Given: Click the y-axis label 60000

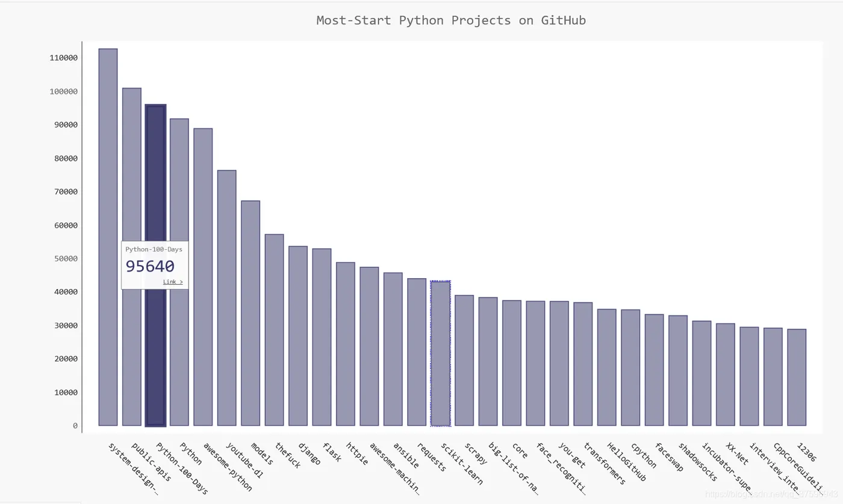Looking at the screenshot, I should [x=66, y=225].
